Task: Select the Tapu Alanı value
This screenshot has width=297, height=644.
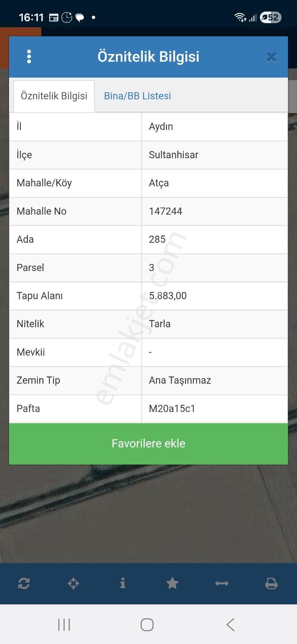Action: tap(168, 296)
